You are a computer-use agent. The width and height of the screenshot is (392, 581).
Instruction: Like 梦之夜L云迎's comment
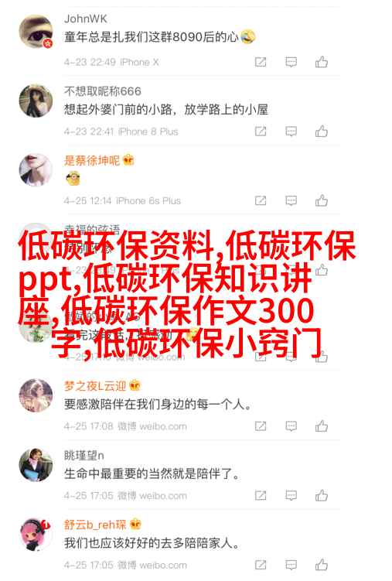coord(322,426)
